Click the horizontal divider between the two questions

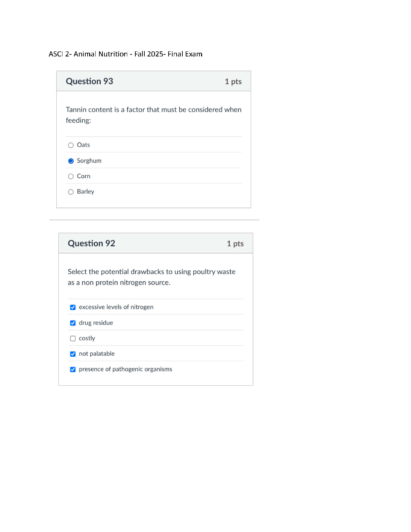pos(154,220)
